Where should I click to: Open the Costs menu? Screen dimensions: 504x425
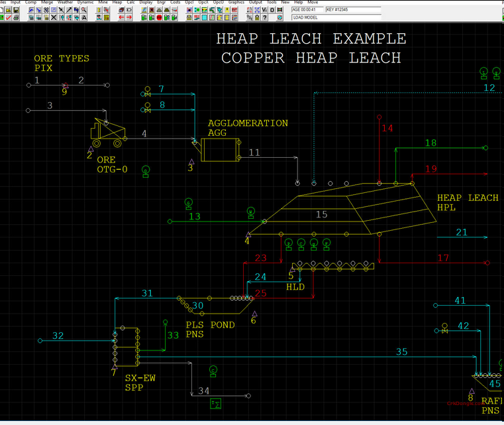pyautogui.click(x=175, y=3)
